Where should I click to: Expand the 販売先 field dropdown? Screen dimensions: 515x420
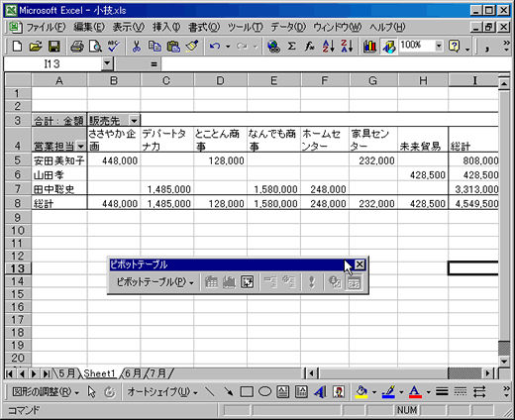[x=134, y=120]
